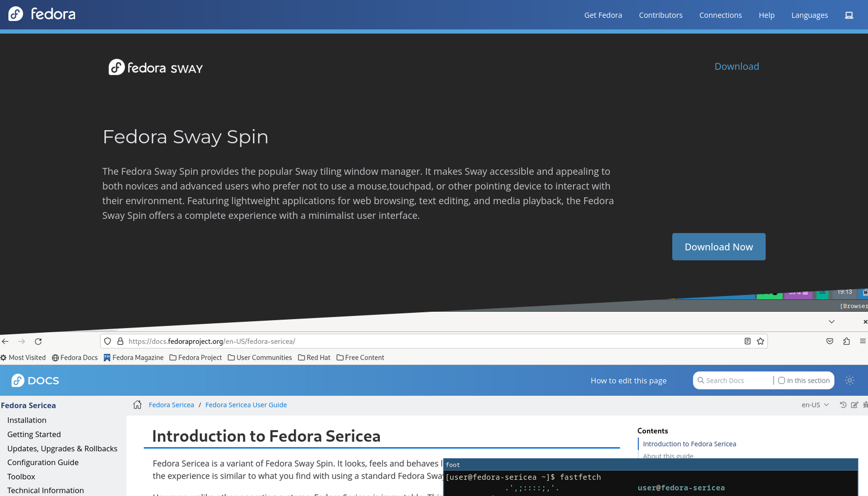Go forward with browser forward arrow

pos(22,341)
